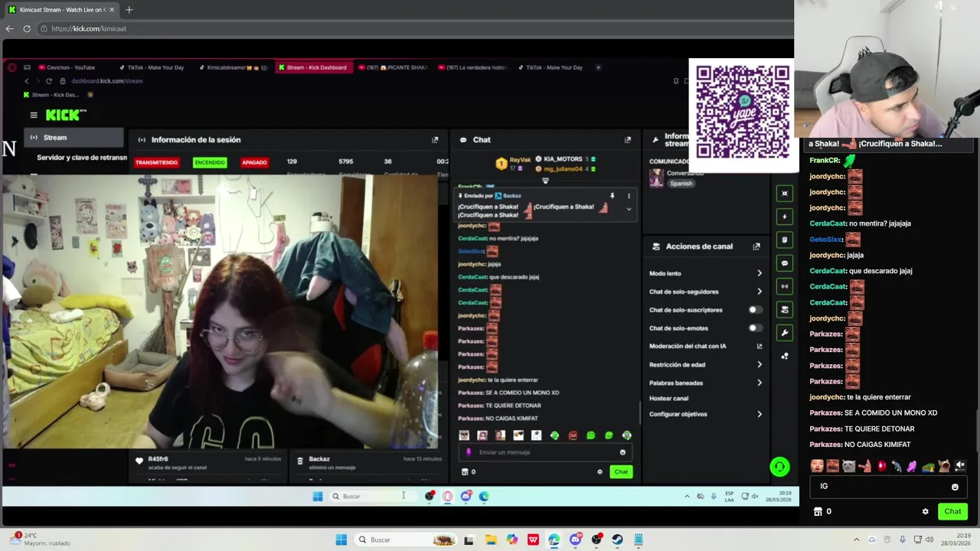Click the APAGADO status badge
980x551 pixels.
point(254,162)
